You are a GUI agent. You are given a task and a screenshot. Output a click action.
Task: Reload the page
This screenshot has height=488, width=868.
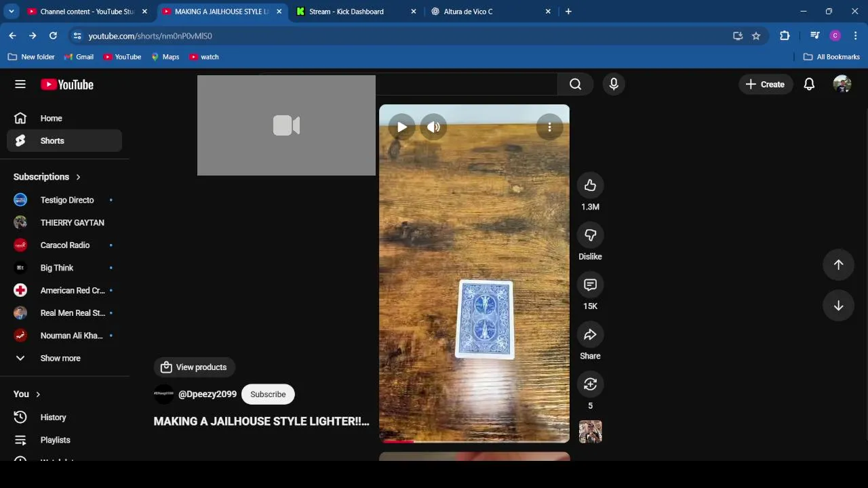tap(53, 36)
